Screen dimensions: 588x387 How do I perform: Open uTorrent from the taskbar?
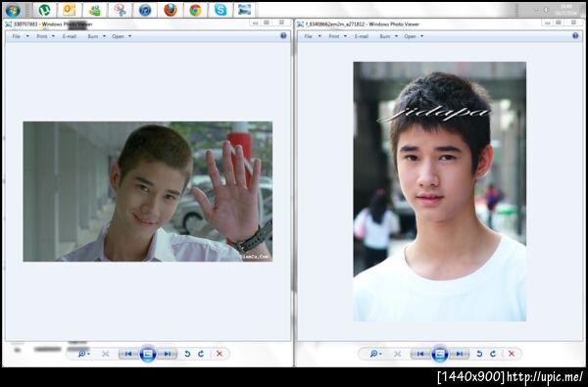coord(44,10)
